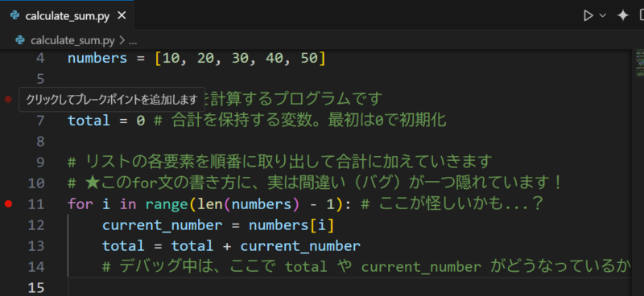This screenshot has height=296, width=644.
Task: Click the numbers list on line 4
Action: [240, 58]
